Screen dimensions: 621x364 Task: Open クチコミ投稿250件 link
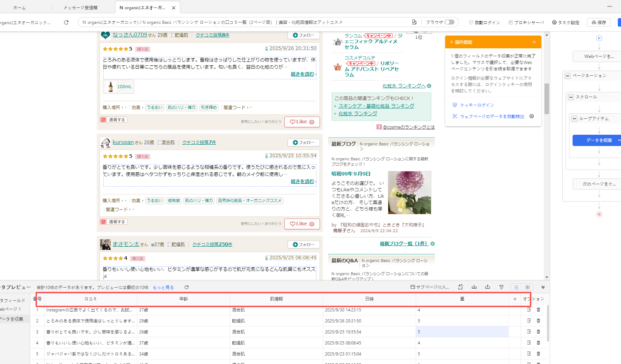pyautogui.click(x=212, y=245)
